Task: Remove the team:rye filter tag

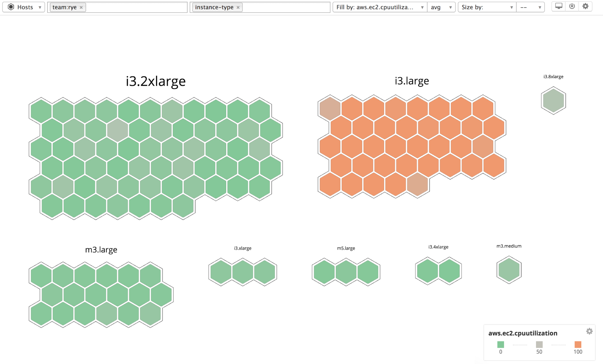Action: click(x=81, y=7)
